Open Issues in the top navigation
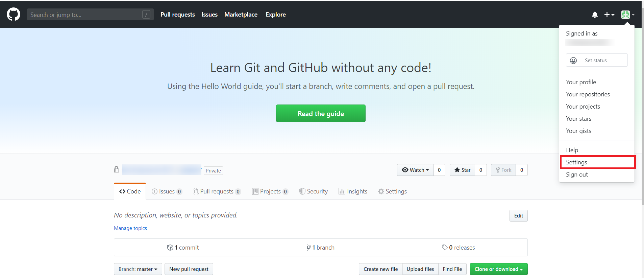 click(209, 15)
